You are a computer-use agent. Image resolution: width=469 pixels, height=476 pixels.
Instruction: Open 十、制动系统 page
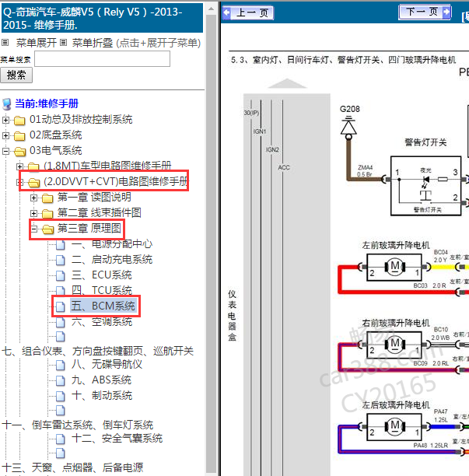(x=102, y=396)
